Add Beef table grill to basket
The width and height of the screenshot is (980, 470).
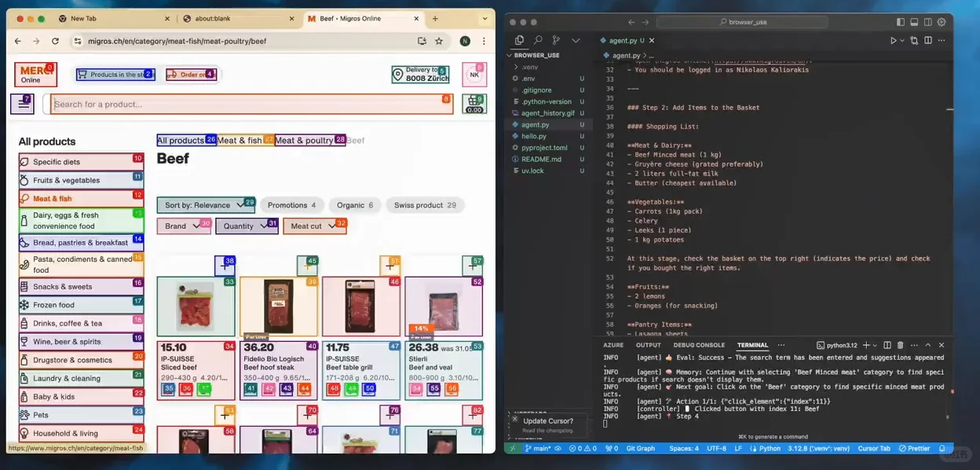390,266
